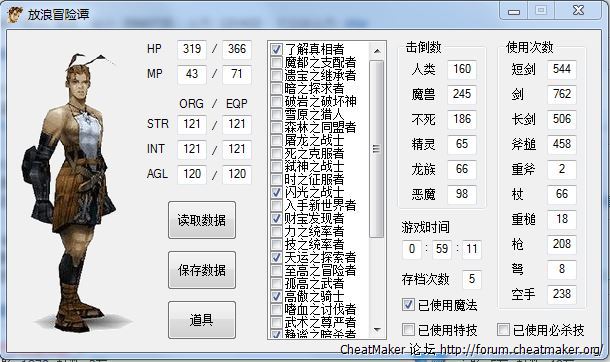Image resolution: width=610 pixels, height=362 pixels.
Task: Select the 杖 usage count field
Action: [x=562, y=194]
